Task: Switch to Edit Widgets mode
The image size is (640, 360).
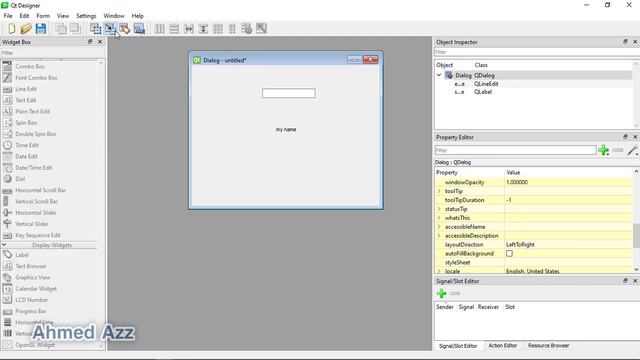Action: (x=96, y=29)
